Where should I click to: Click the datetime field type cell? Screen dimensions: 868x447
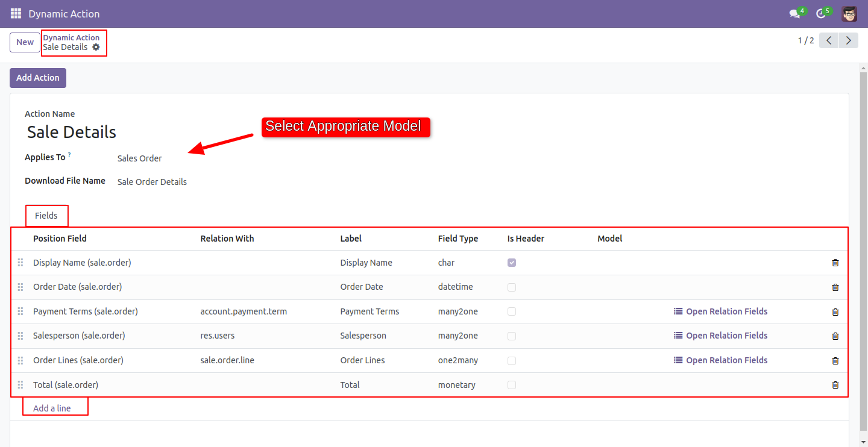456,287
